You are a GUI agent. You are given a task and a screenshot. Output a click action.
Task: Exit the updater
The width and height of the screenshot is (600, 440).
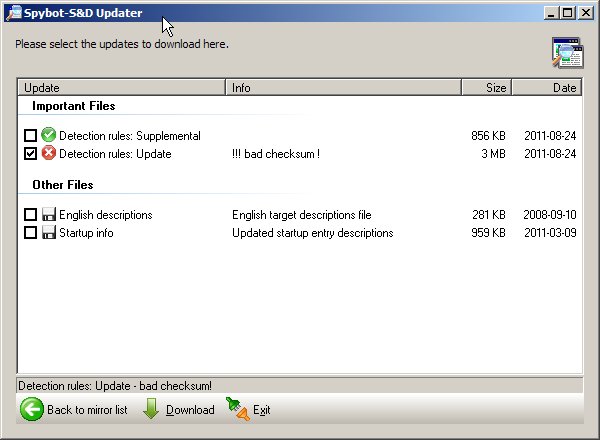[248, 409]
